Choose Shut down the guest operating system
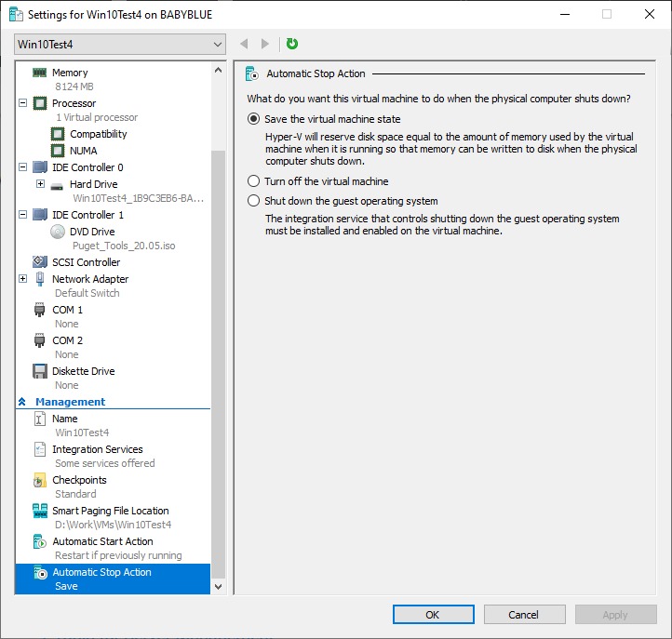The image size is (672, 639). point(254,201)
